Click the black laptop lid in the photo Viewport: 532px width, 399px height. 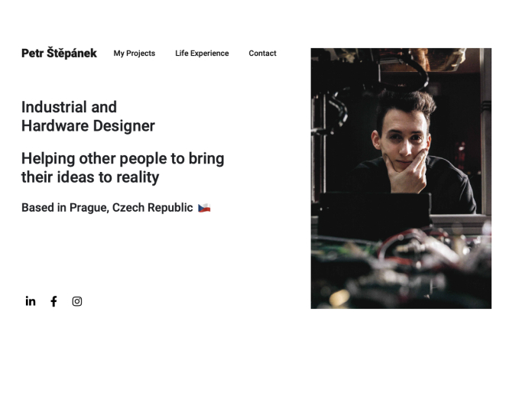pyautogui.click(x=375, y=214)
